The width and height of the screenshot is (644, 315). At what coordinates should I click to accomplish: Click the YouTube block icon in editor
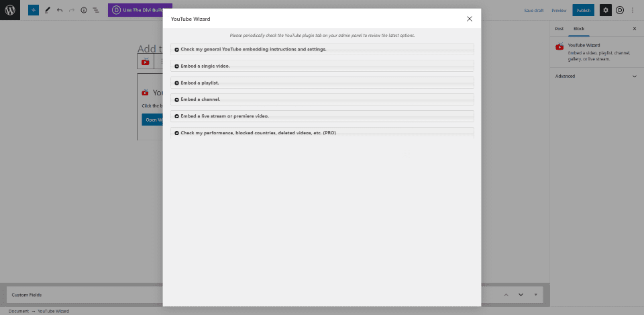click(x=145, y=62)
